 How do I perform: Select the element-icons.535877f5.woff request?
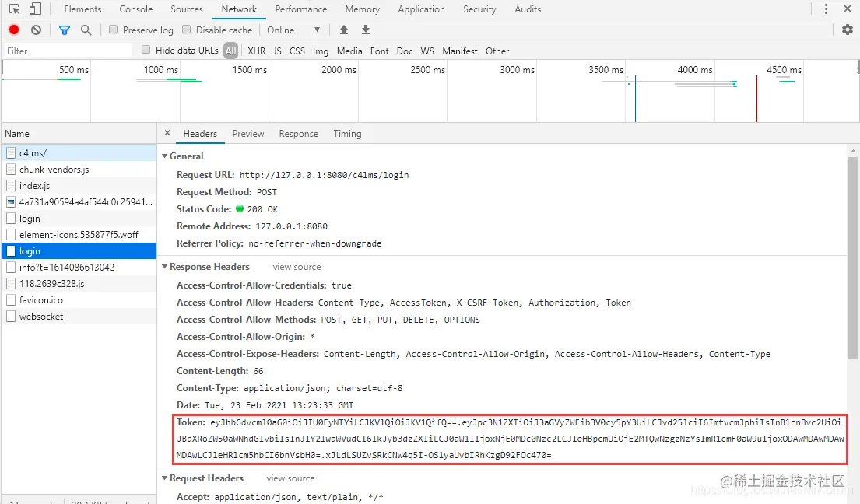(79, 234)
